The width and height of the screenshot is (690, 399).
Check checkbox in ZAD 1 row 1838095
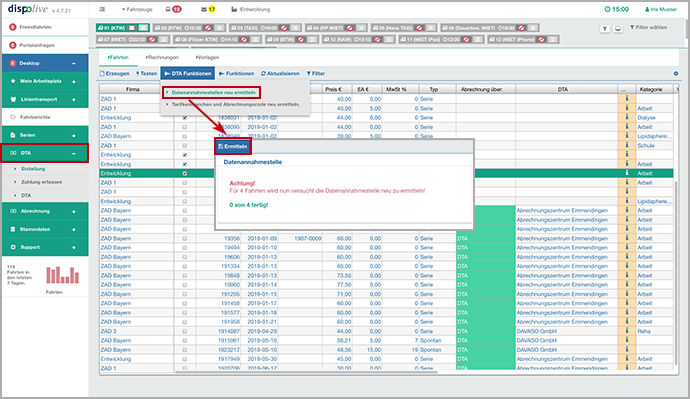click(x=184, y=127)
